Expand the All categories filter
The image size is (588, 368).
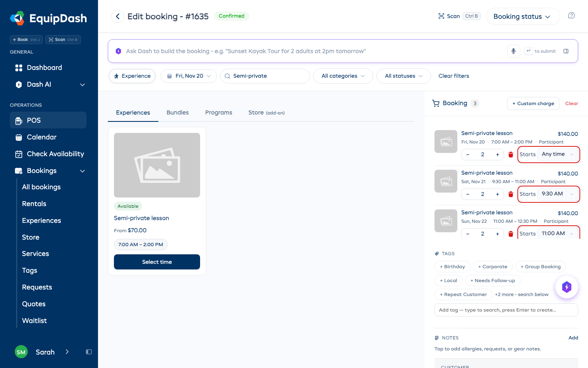(x=343, y=76)
